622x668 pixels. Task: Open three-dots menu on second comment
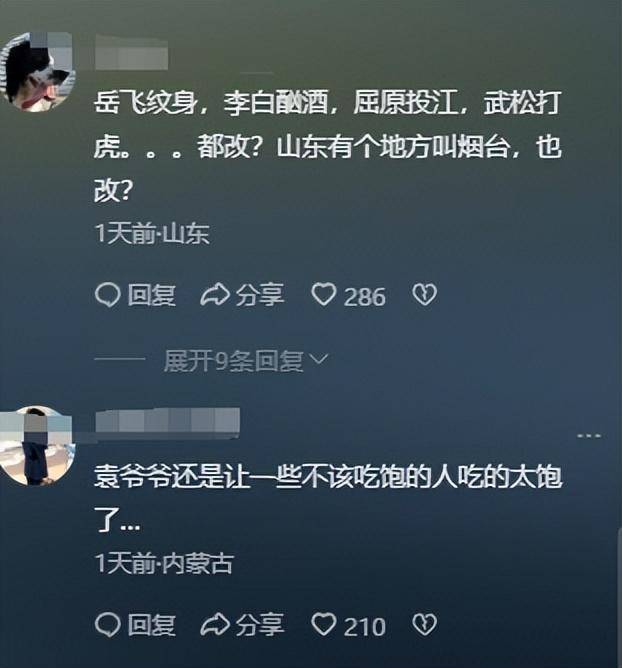(x=589, y=436)
